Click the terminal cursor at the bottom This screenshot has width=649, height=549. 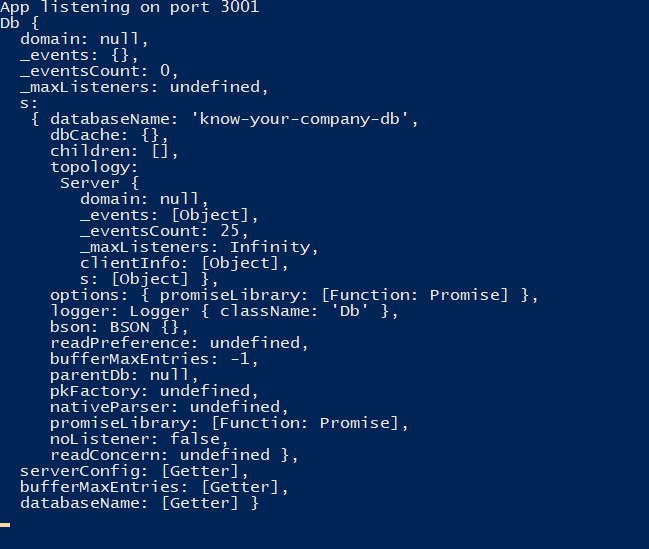pos(5,524)
